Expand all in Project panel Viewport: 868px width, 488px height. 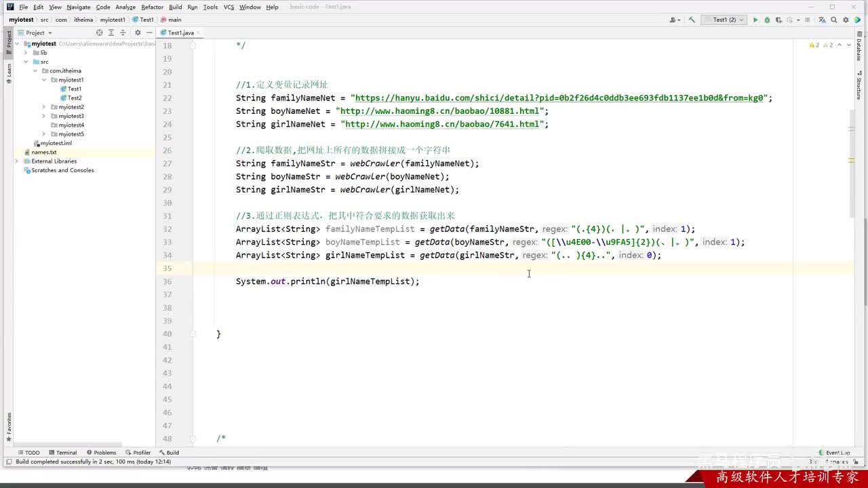click(x=112, y=33)
